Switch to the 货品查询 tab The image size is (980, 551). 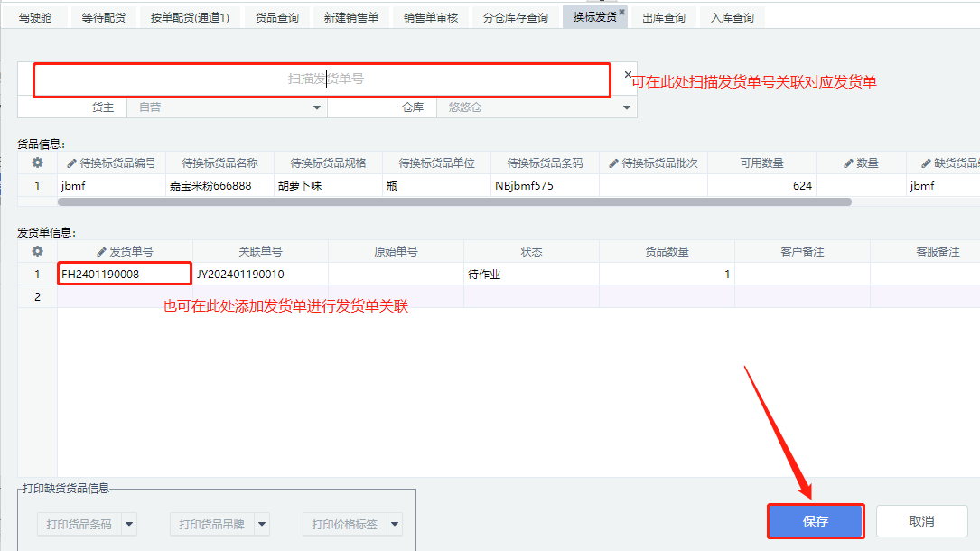click(x=276, y=18)
